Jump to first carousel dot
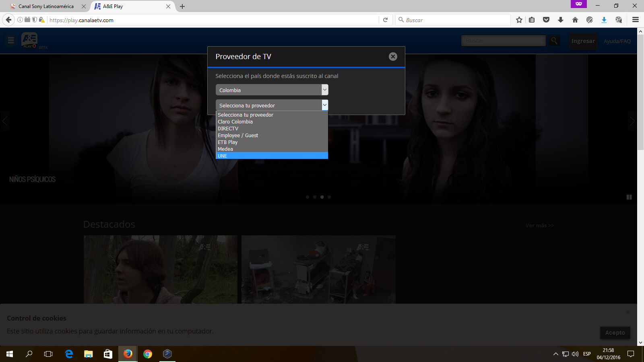This screenshot has height=362, width=644. 308,197
